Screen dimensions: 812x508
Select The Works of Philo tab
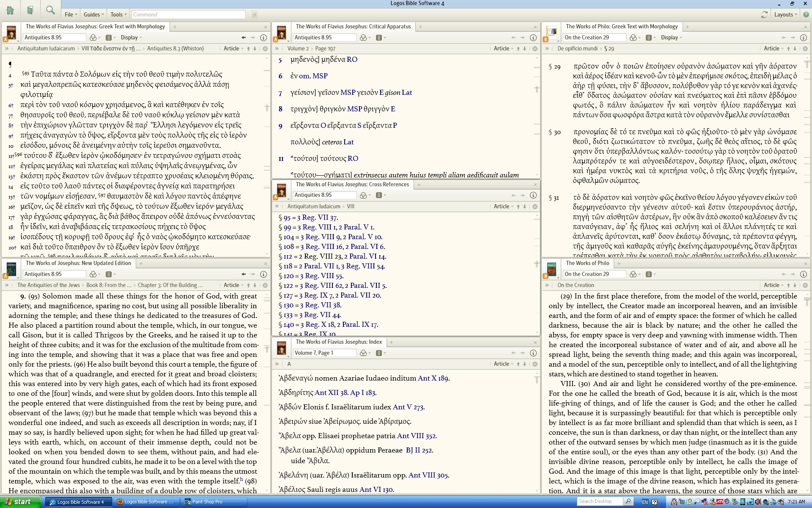(x=587, y=263)
